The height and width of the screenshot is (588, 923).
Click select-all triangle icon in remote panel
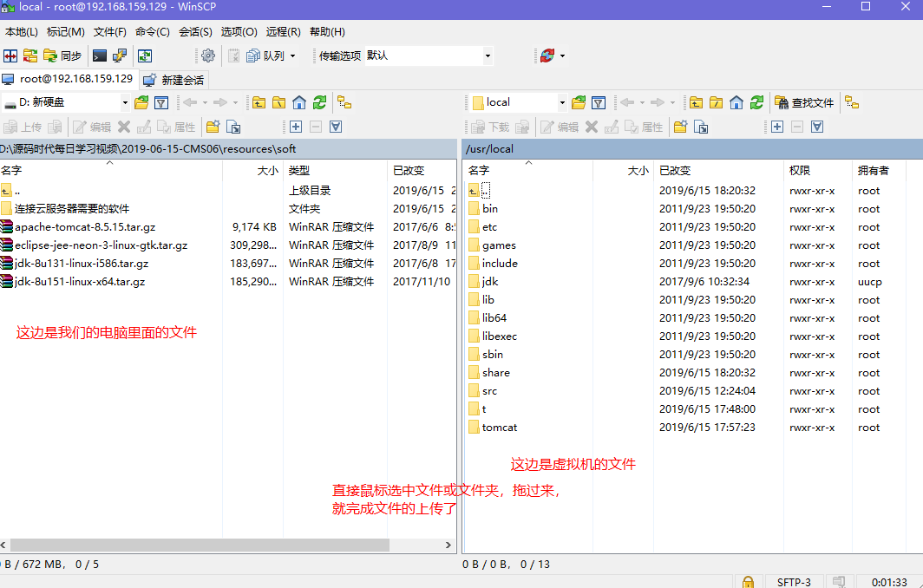(817, 127)
